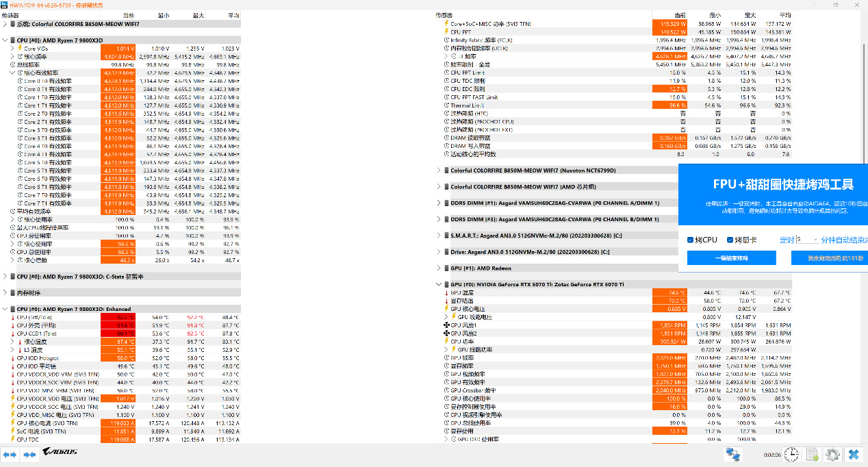Collapse the AMD Ryzen 7 9800X3D Enhanced section
868x467 pixels.
tap(5, 309)
